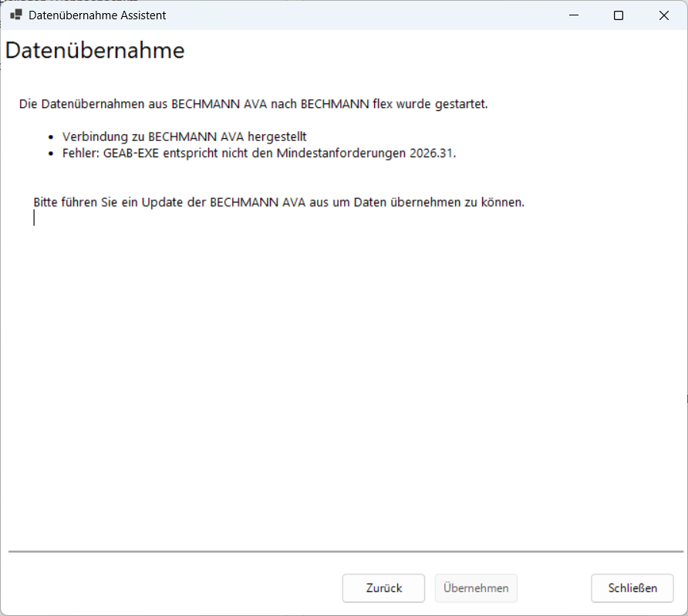Maximize the Datenübernahme Assistent window
The image size is (688, 616).
point(618,15)
